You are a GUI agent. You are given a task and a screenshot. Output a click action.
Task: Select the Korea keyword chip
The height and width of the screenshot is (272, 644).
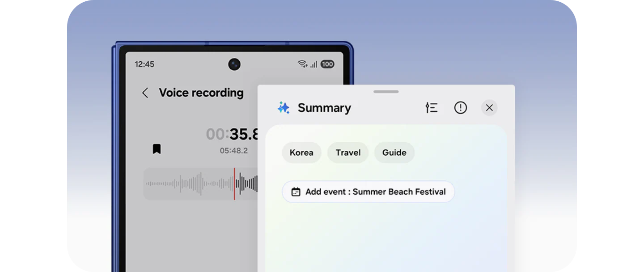[301, 153]
